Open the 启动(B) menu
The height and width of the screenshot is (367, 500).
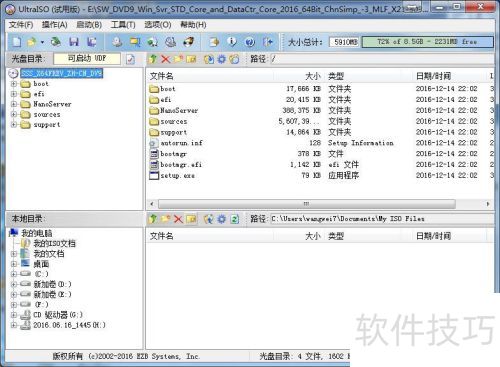(x=89, y=25)
